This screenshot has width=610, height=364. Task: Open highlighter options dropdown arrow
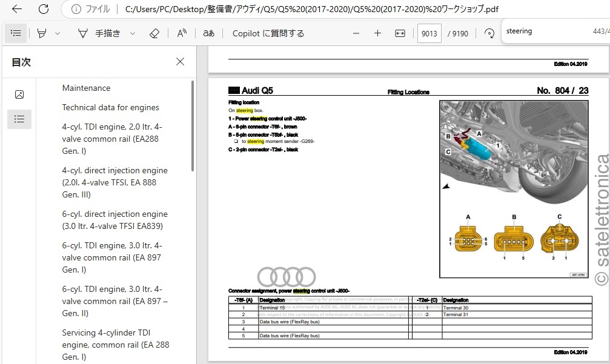pyautogui.click(x=58, y=33)
